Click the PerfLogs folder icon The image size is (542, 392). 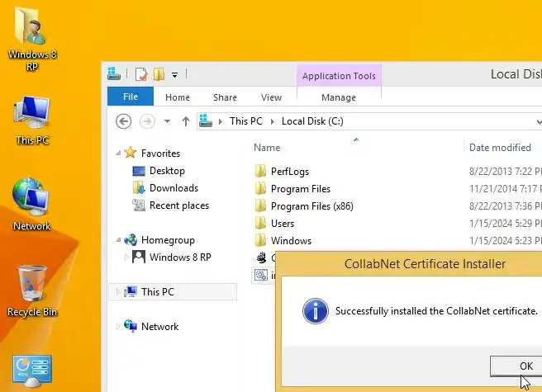pos(260,171)
